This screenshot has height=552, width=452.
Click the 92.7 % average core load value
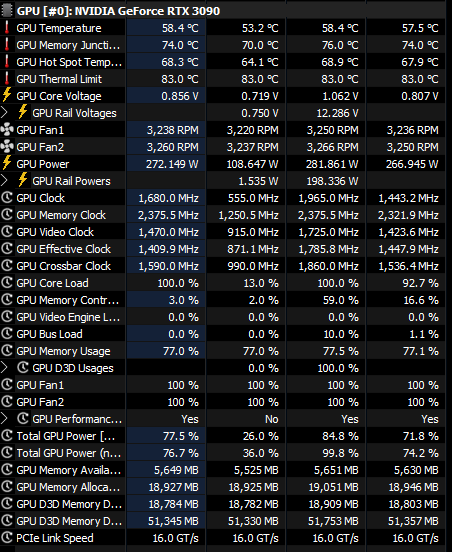420,283
